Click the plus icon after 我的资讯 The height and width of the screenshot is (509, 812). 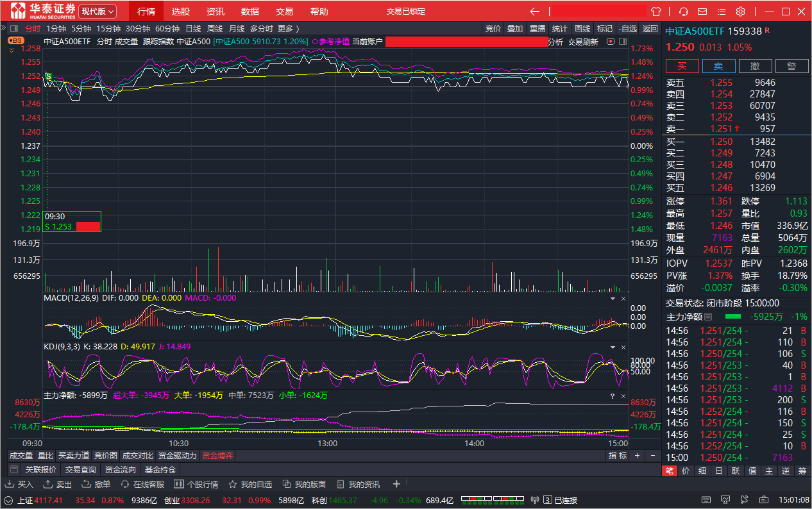[x=396, y=485]
